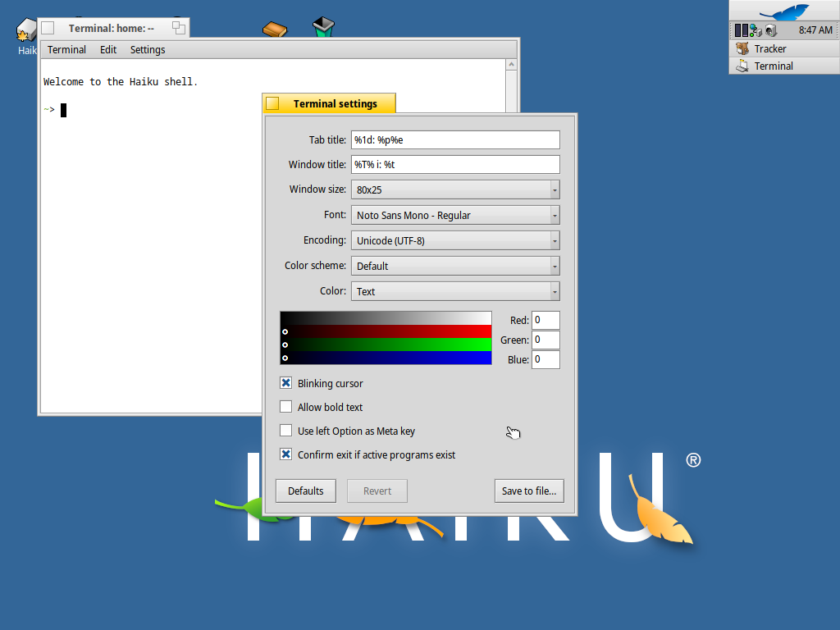Open the Font dropdown
Screen dimensions: 840x630
(x=455, y=215)
